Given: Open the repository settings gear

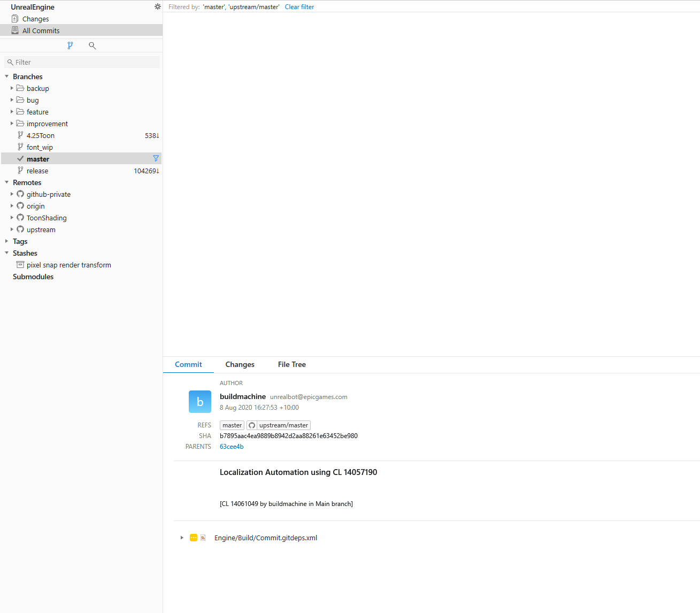Looking at the screenshot, I should (x=157, y=6).
